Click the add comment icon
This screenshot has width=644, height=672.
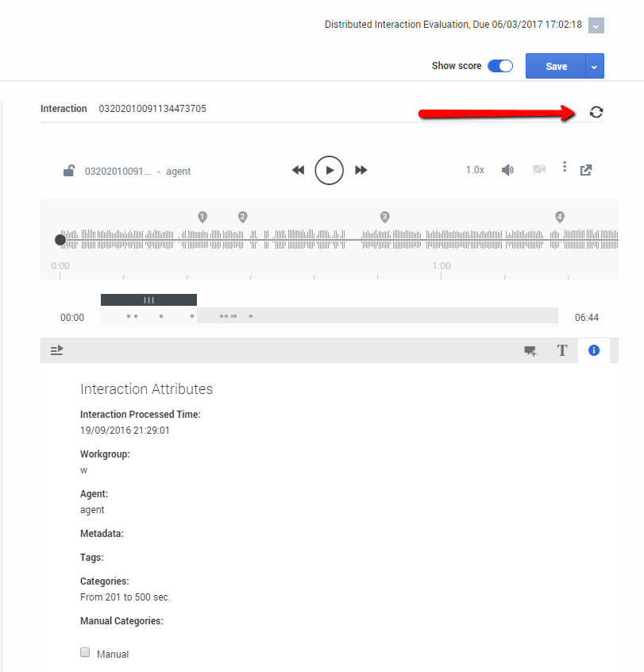pos(530,350)
